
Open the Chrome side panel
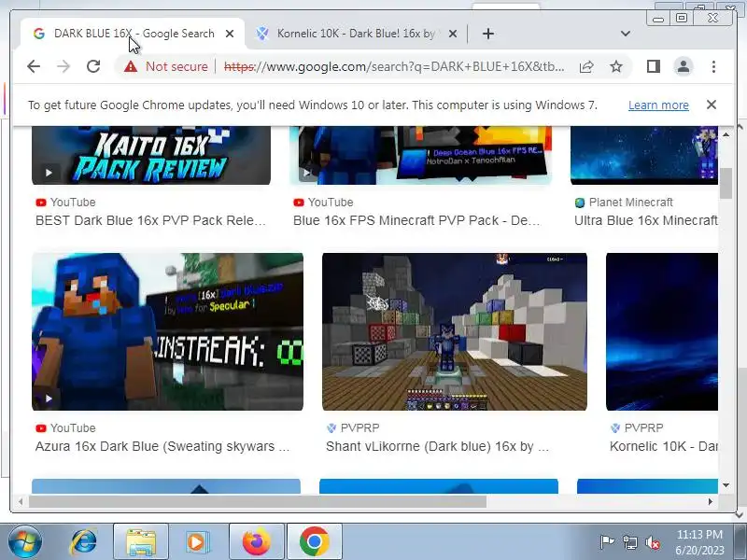[x=653, y=66]
